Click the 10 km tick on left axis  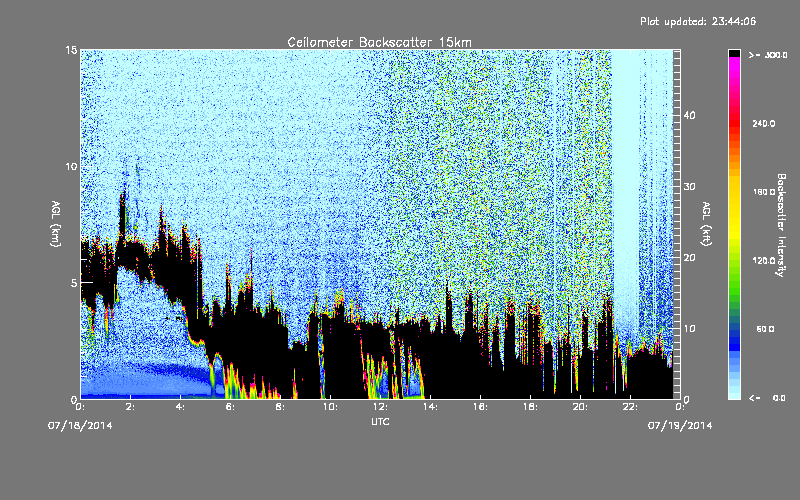coord(71,166)
